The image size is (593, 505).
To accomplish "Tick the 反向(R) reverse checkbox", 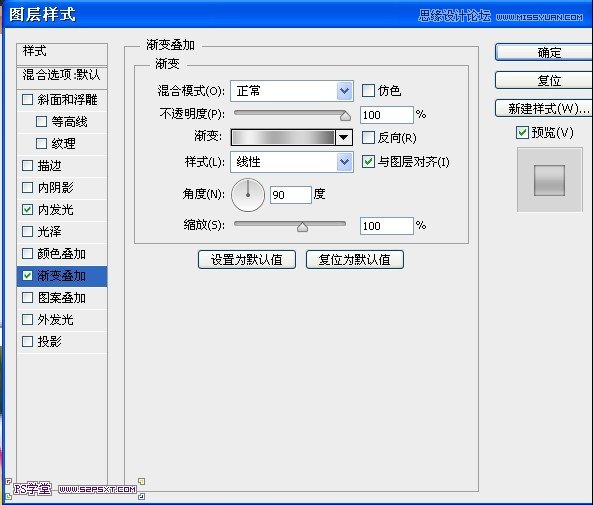I will [368, 137].
